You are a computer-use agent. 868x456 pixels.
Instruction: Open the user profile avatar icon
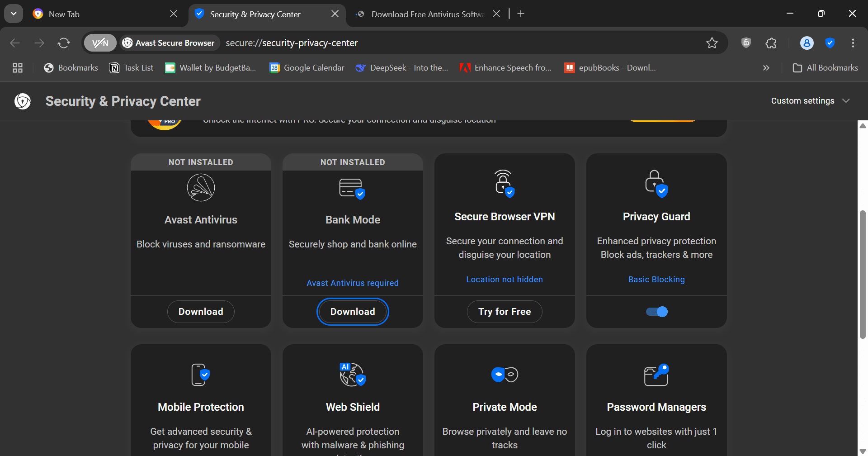point(807,43)
